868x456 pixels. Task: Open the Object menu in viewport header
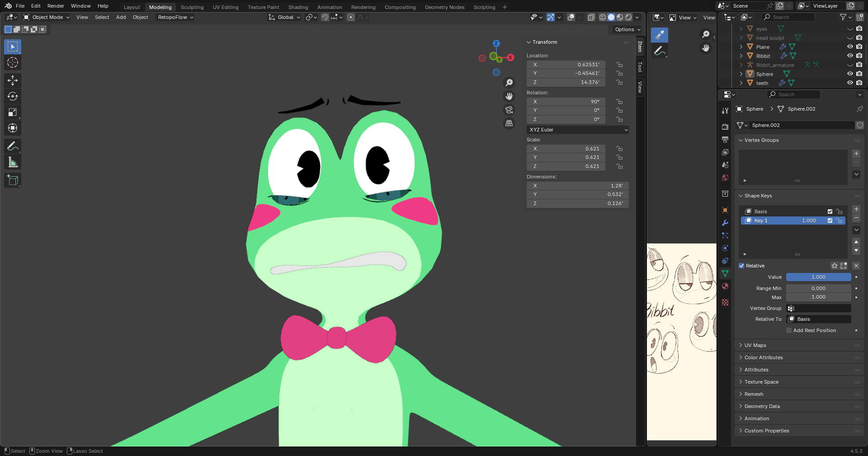pyautogui.click(x=140, y=17)
